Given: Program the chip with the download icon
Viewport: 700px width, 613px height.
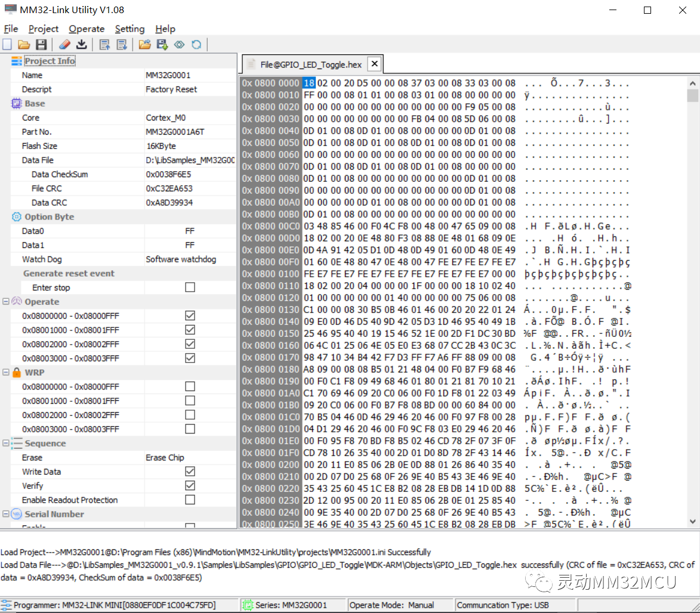Looking at the screenshot, I should point(82,45).
